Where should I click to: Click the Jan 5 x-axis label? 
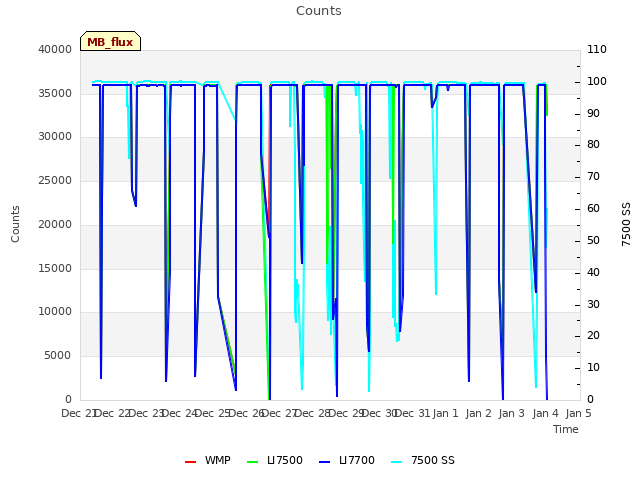click(578, 413)
